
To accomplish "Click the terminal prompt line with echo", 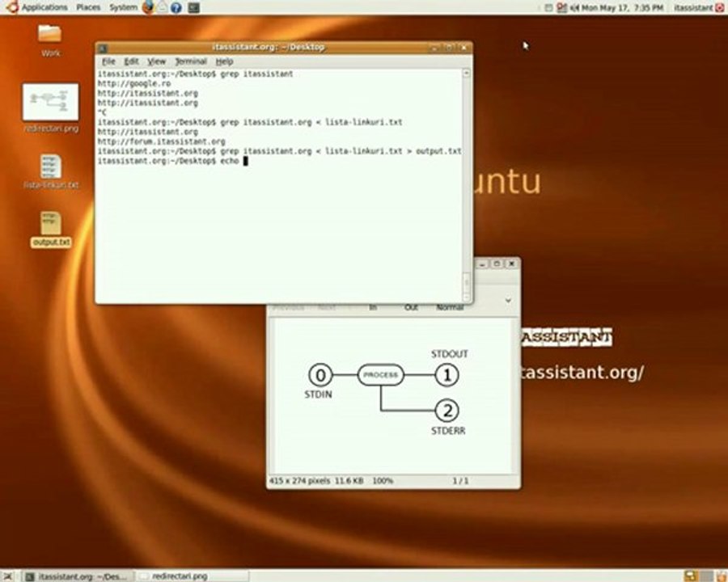I will pos(173,161).
